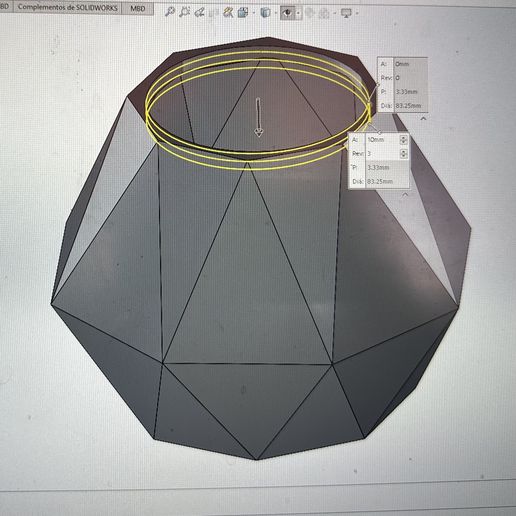Viewport: 516px width, 516px height.
Task: Click the Apply Scene icon
Action: tap(324, 14)
